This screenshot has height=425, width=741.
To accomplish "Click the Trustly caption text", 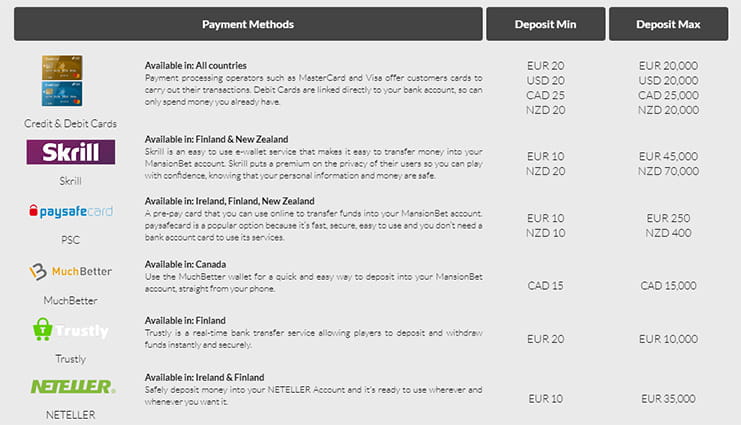I will (x=70, y=359).
